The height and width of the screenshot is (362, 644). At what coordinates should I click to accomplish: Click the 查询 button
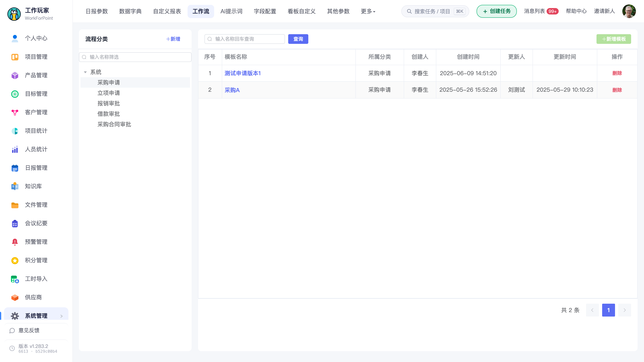[298, 39]
